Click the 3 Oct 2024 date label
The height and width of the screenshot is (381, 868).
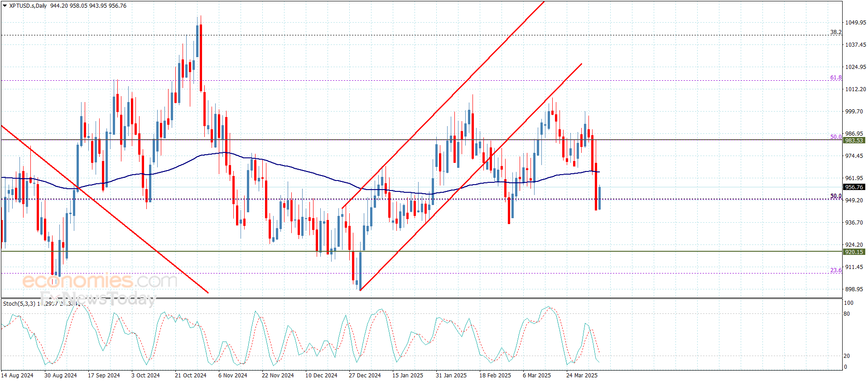(x=145, y=375)
